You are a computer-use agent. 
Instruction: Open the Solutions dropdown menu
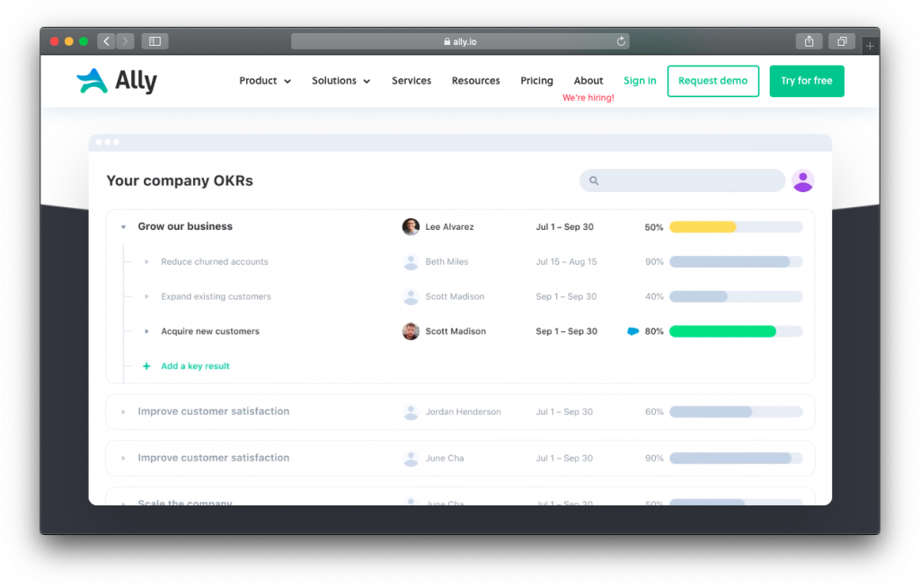click(x=341, y=81)
